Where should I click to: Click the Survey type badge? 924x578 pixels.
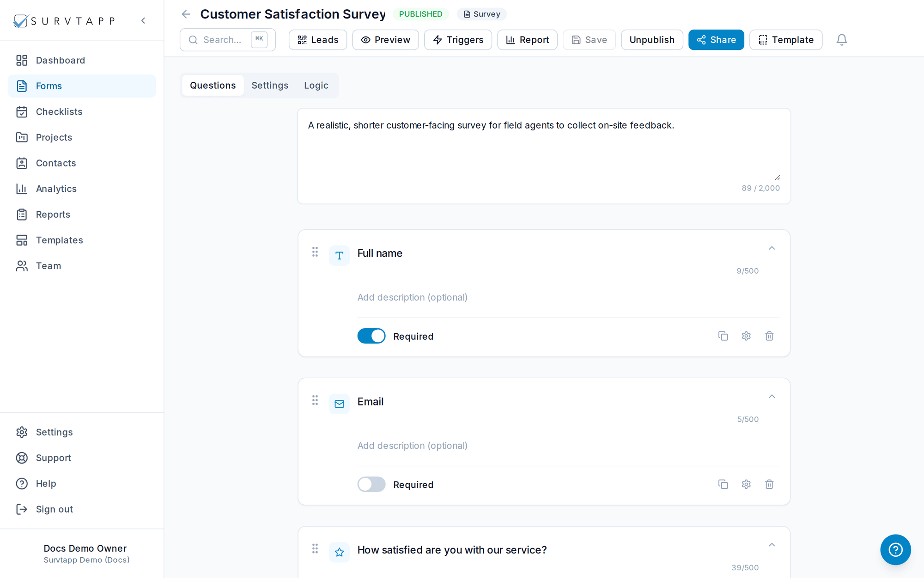482,14
